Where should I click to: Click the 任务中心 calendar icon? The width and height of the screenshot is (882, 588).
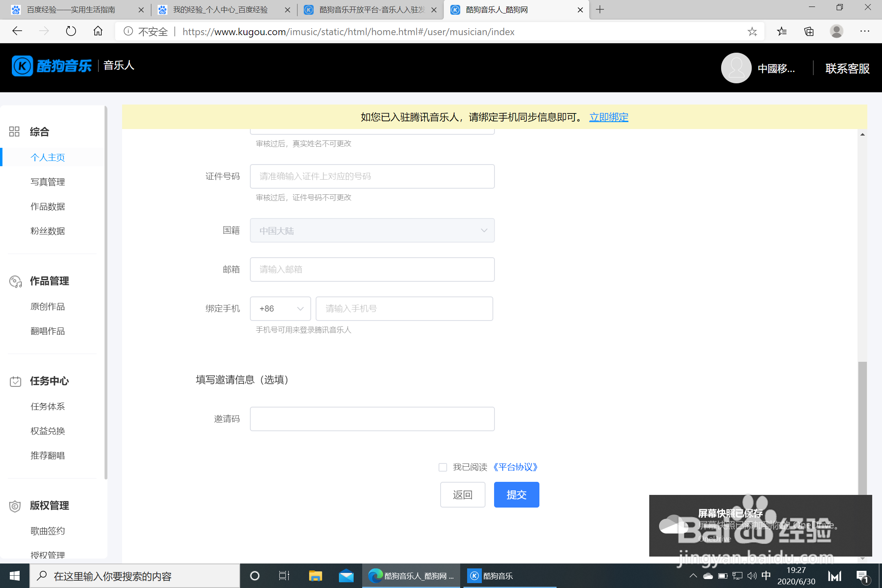tap(15, 381)
